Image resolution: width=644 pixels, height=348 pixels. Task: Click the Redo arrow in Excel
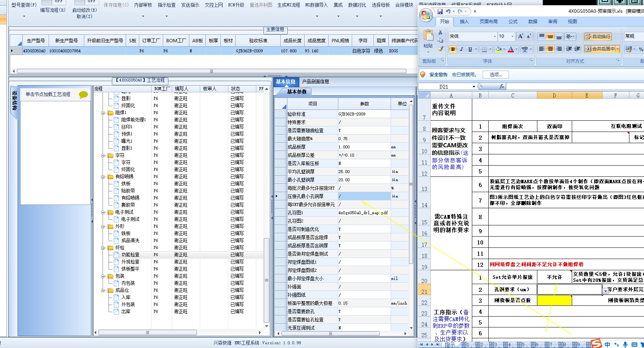460,12
